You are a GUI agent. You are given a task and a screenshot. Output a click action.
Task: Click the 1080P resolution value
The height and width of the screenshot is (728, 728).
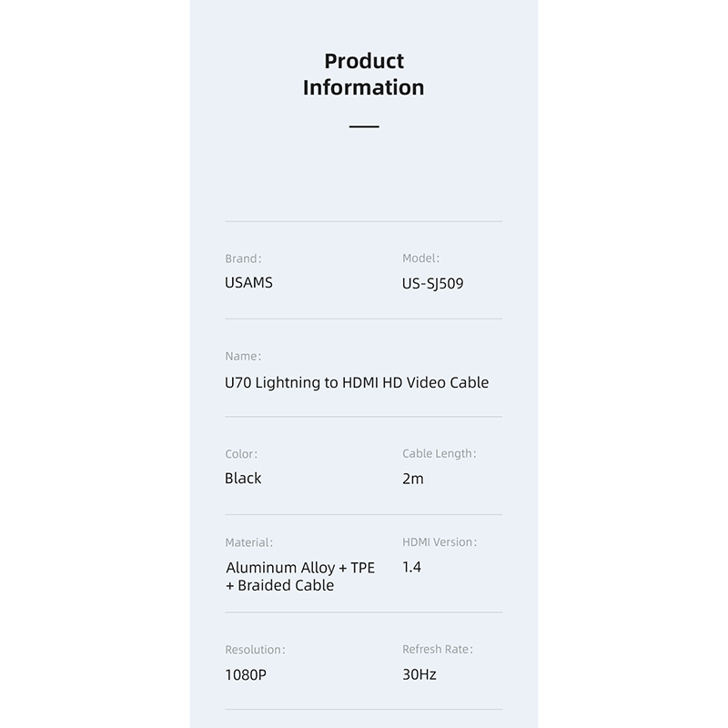246,675
